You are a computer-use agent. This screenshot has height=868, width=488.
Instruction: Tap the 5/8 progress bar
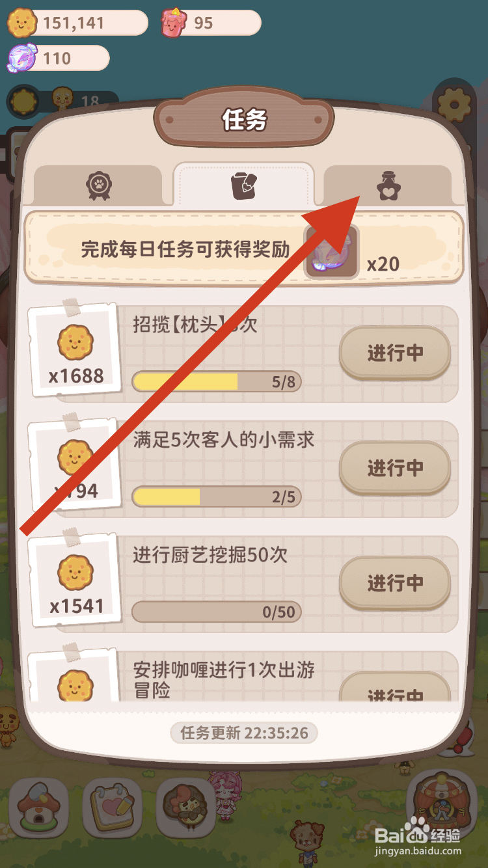[217, 382]
